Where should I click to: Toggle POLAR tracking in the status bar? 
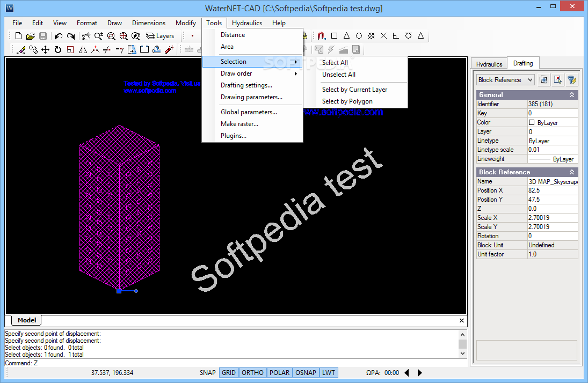tap(279, 372)
